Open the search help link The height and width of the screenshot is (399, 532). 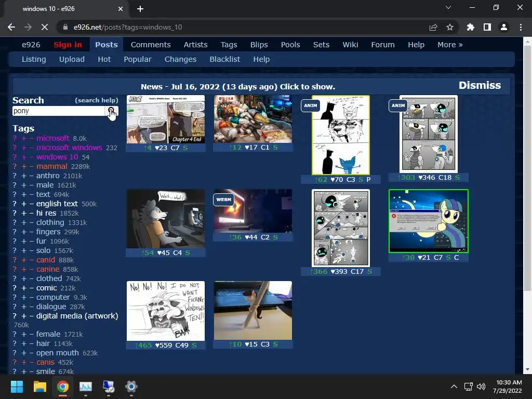pyautogui.click(x=96, y=100)
